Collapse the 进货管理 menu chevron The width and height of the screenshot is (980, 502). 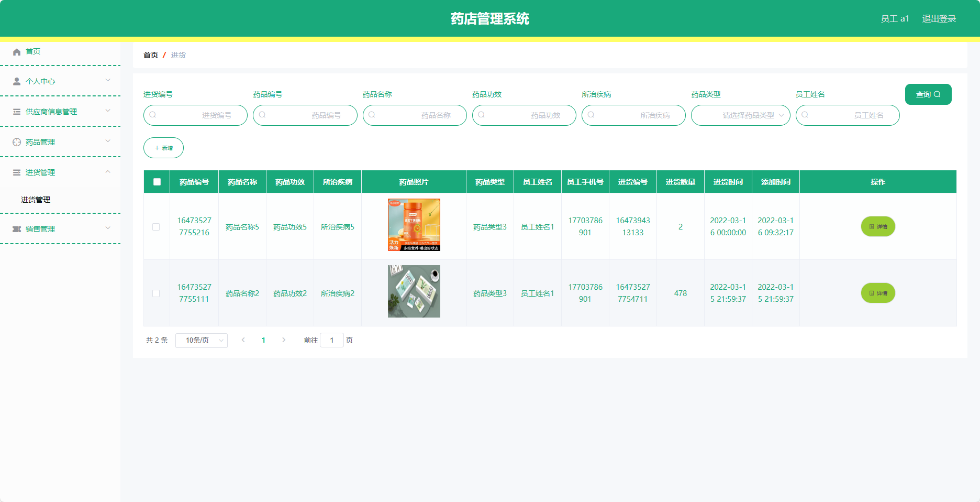pyautogui.click(x=108, y=171)
